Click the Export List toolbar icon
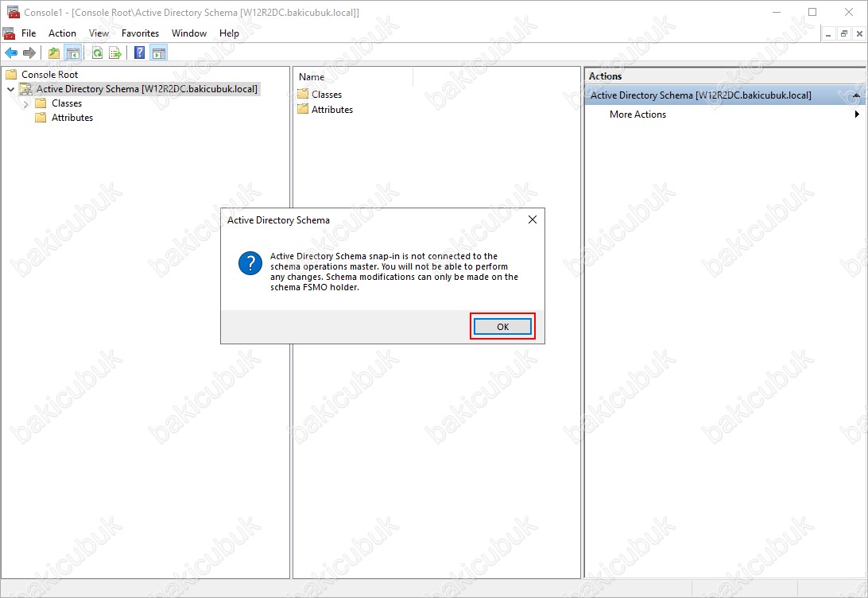This screenshot has width=868, height=598. (x=115, y=53)
